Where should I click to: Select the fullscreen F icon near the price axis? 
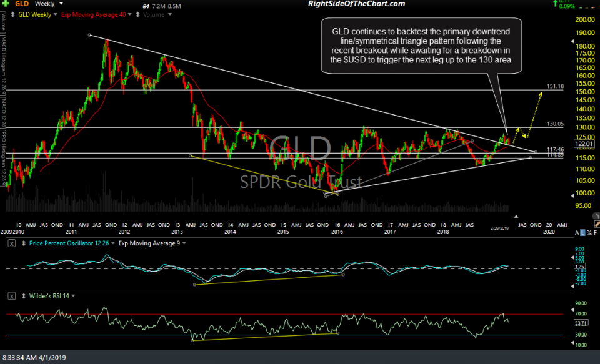(594, 232)
